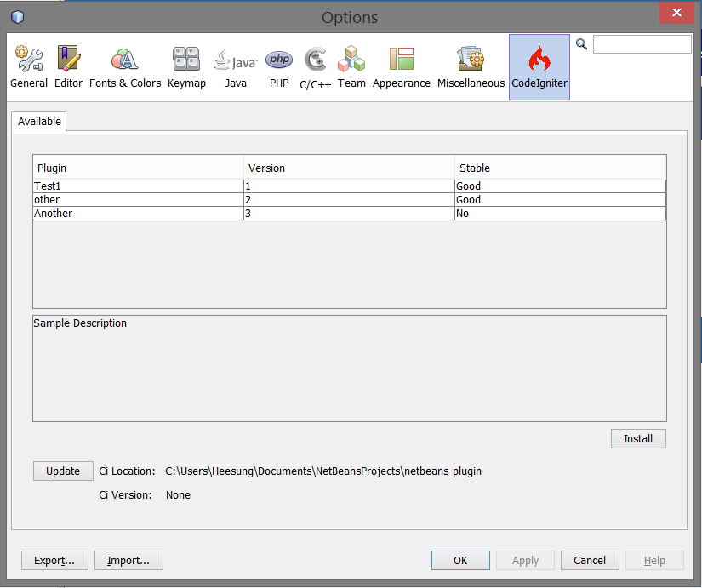
Task: Click the magnifier search icon
Action: pyautogui.click(x=581, y=44)
